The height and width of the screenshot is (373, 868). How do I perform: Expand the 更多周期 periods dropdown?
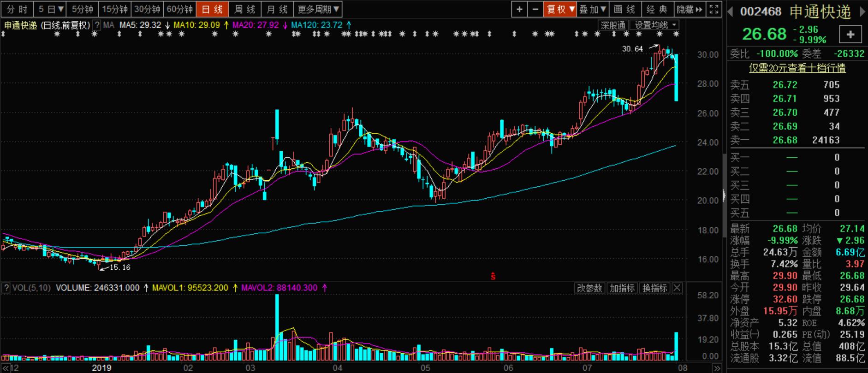click(318, 9)
